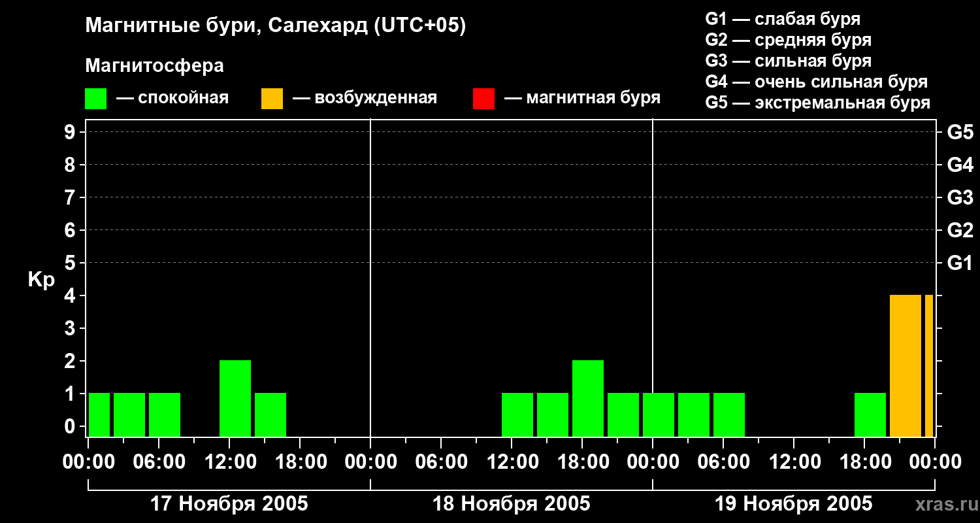Click the 'G3 — сильная буря' legend line
The image size is (980, 523).
coord(789,61)
